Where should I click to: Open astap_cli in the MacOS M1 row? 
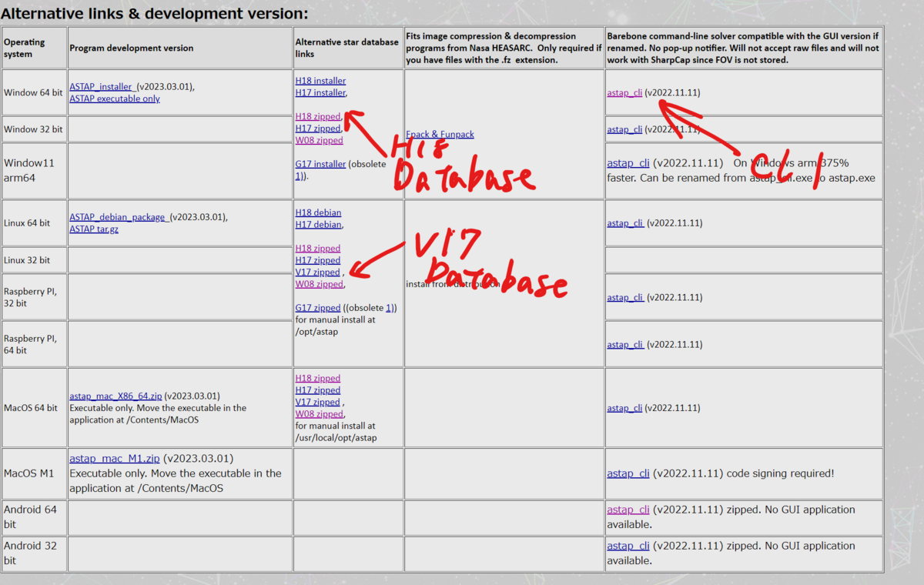tap(628, 473)
